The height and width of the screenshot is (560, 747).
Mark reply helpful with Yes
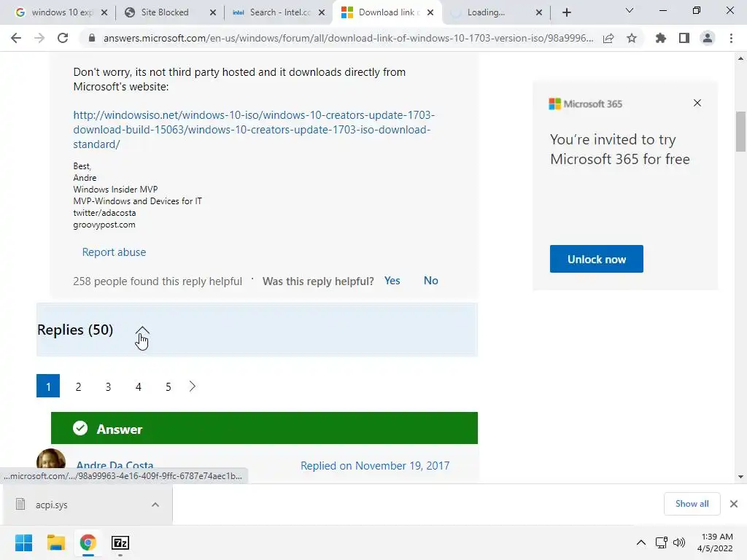coord(392,281)
